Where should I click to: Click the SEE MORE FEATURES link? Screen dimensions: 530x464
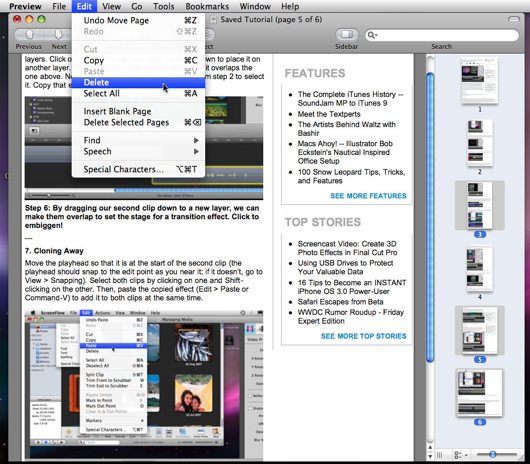pyautogui.click(x=368, y=196)
